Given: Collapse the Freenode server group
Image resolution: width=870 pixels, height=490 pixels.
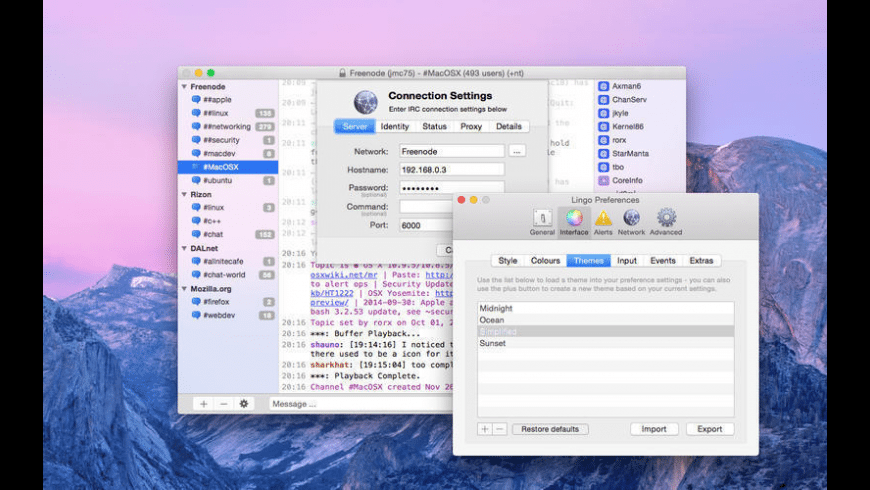Looking at the screenshot, I should [184, 87].
